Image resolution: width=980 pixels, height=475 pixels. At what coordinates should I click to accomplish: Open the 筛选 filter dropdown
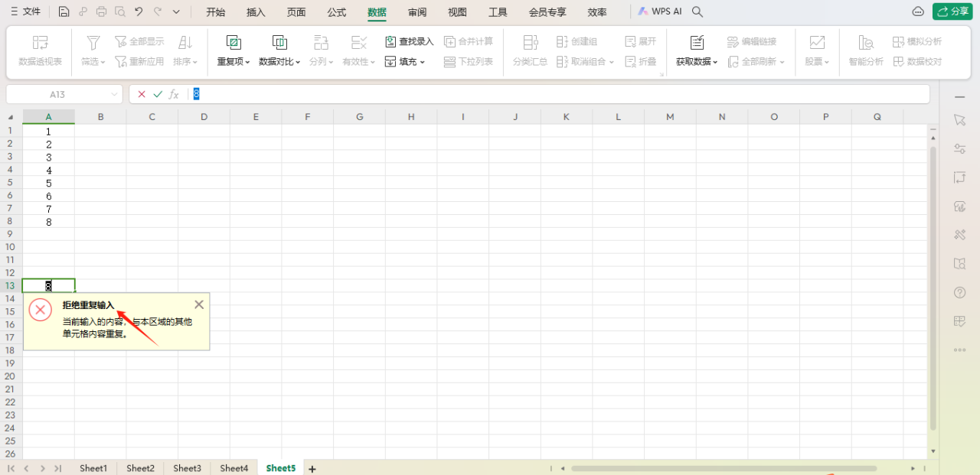tap(93, 50)
